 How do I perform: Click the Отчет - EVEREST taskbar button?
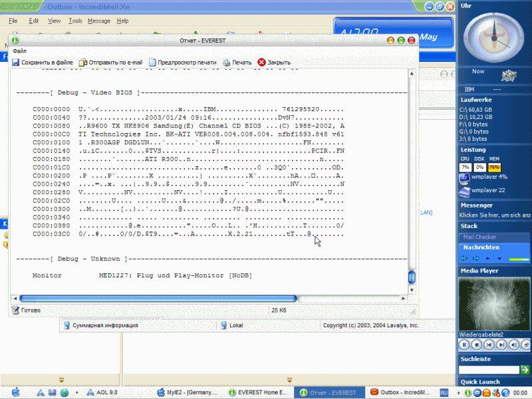click(x=329, y=392)
